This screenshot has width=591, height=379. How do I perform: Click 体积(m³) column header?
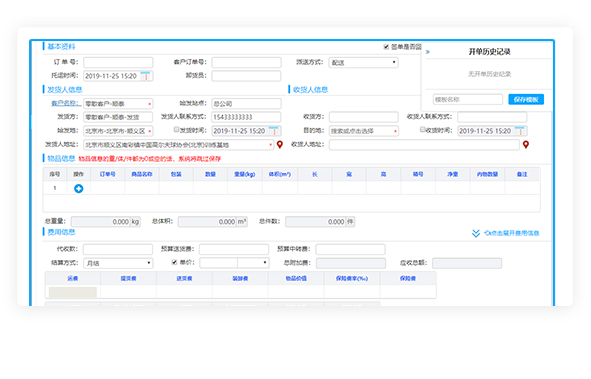click(x=280, y=174)
